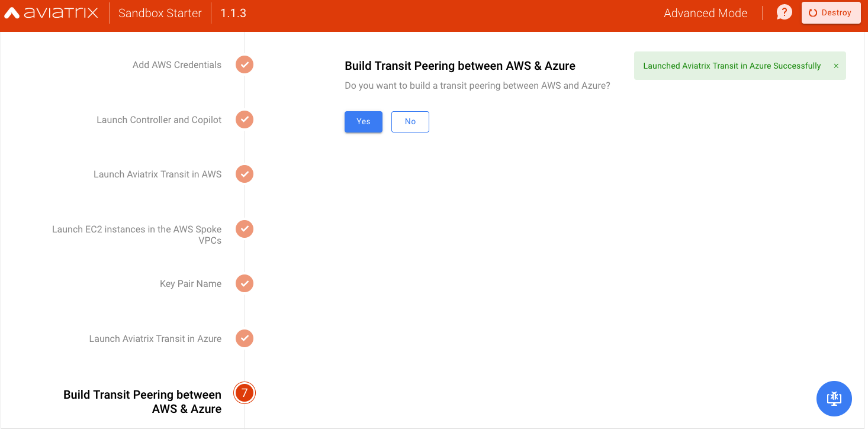
Task: Open the help question mark icon
Action: pos(784,12)
